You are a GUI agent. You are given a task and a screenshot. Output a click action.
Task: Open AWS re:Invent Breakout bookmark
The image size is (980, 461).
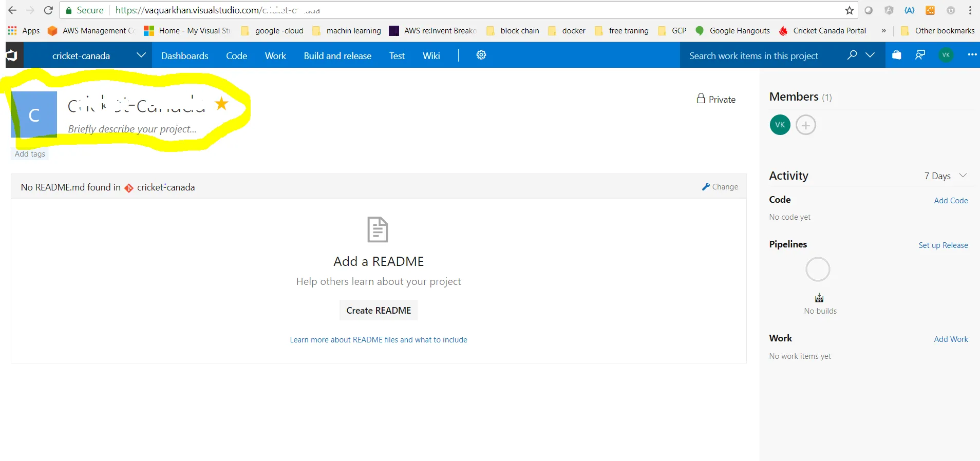click(x=433, y=31)
